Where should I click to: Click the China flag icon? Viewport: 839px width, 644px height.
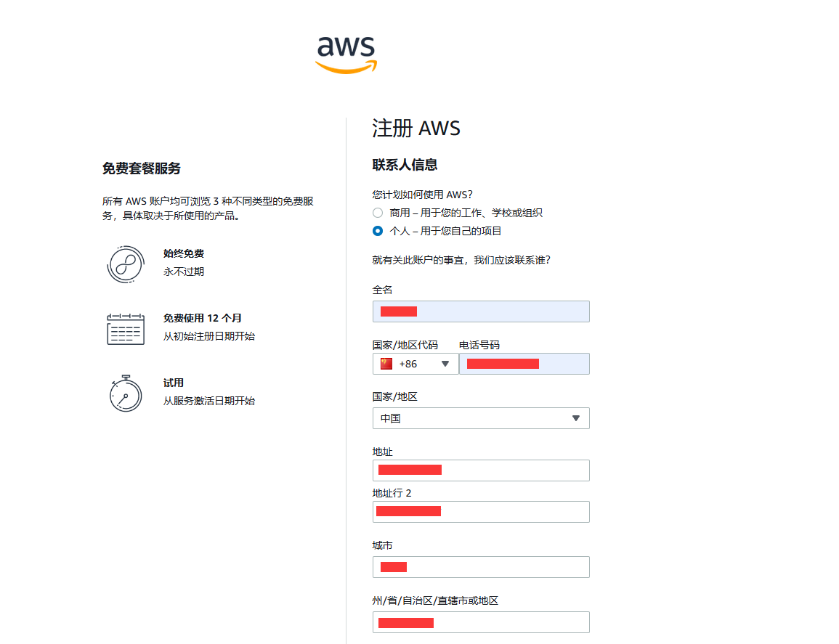[386, 364]
